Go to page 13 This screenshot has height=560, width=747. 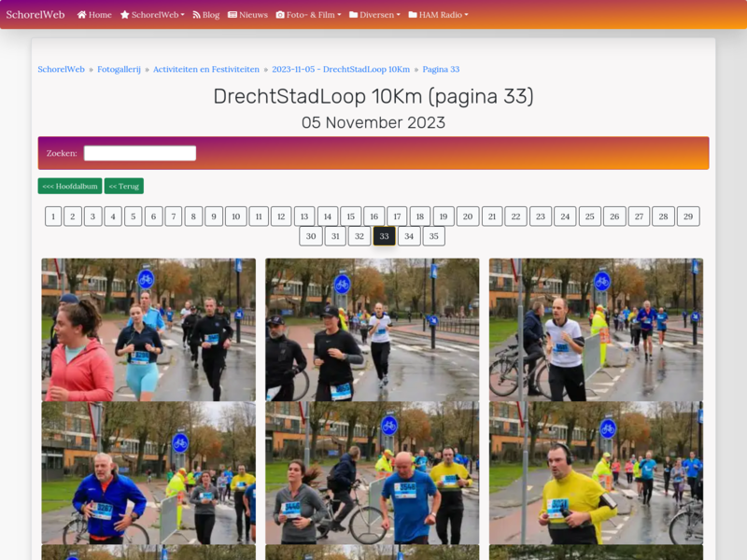[304, 217]
